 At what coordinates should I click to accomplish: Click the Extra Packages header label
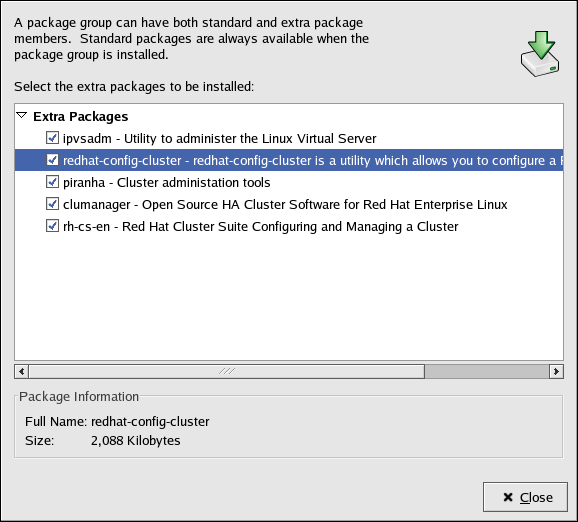click(x=80, y=116)
